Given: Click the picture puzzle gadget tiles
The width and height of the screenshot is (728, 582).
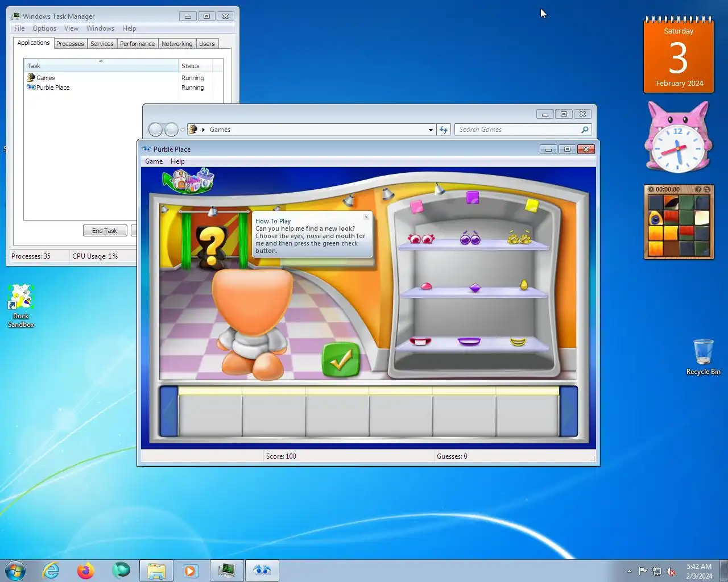Looking at the screenshot, I should point(679,225).
